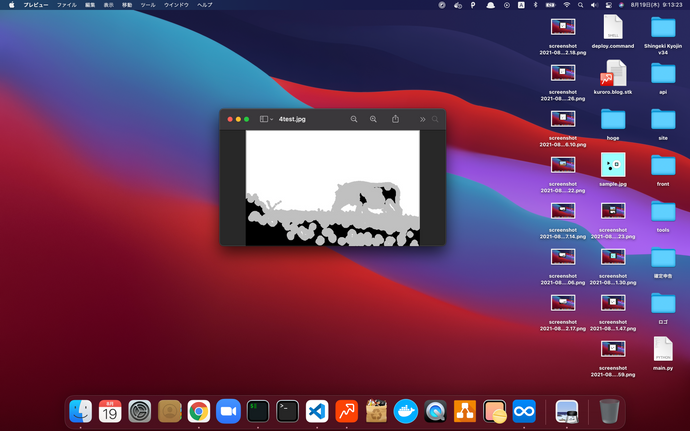Open the ツール menu

(x=148, y=5)
